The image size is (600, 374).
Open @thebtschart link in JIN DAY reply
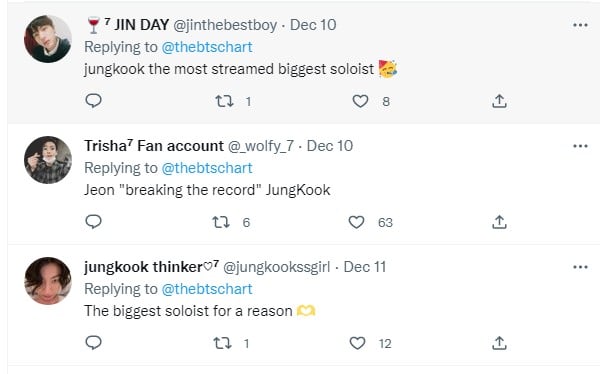[x=207, y=47]
